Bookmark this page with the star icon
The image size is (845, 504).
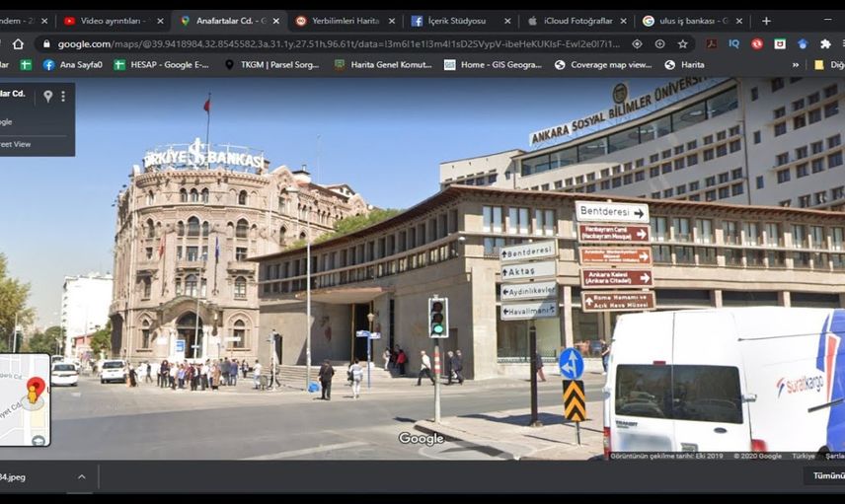tap(682, 43)
